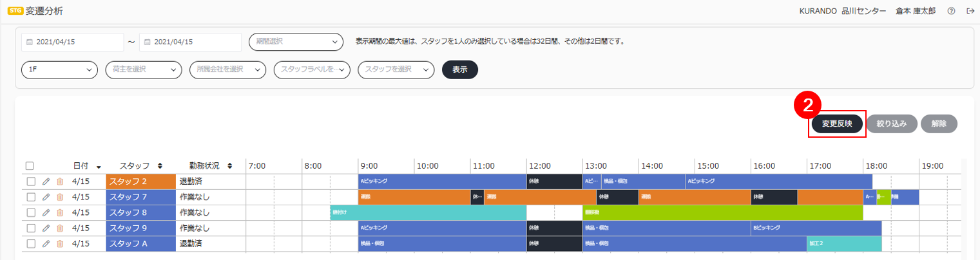Open the 1F floor dropdown
Viewport: 980px width, 260px height.
point(59,70)
